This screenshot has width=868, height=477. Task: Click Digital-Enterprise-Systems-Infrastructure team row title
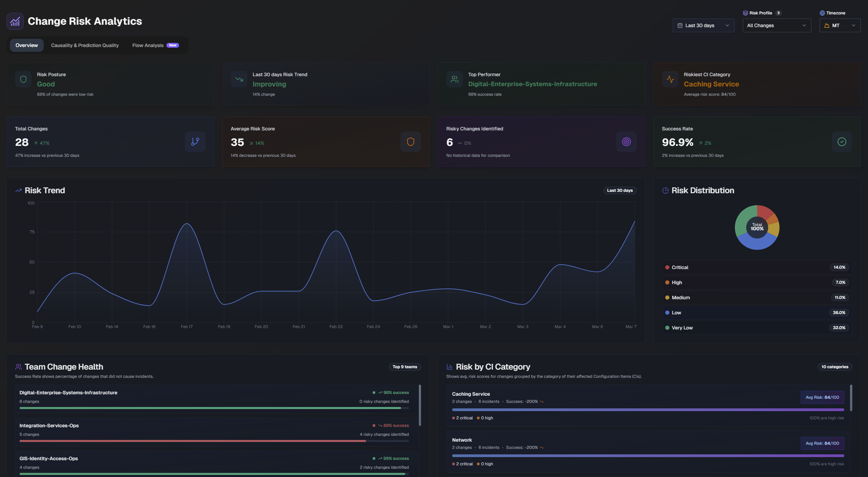tap(68, 393)
